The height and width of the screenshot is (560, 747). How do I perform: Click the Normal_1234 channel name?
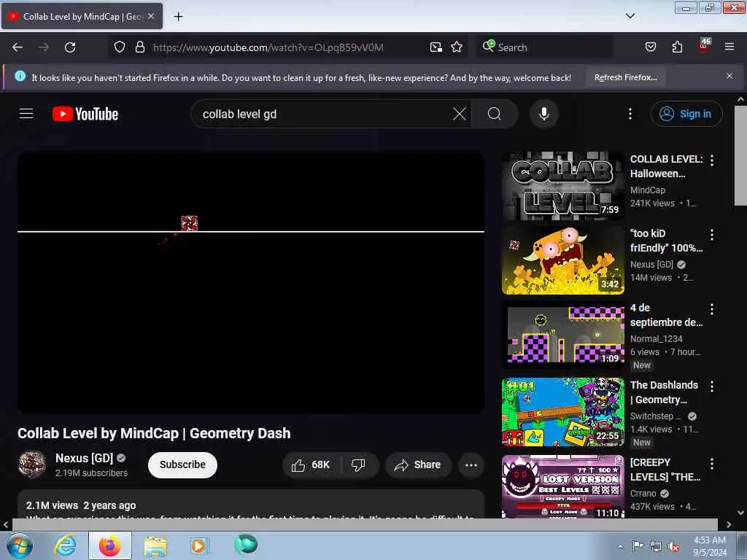656,338
